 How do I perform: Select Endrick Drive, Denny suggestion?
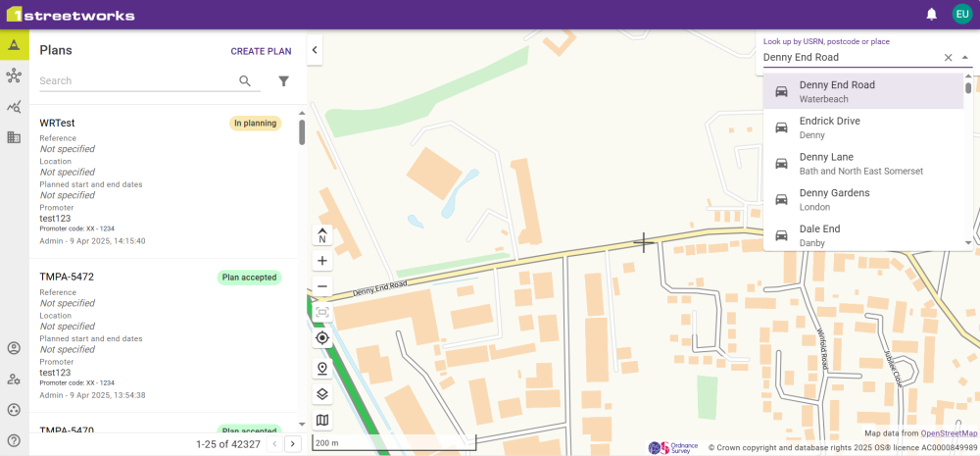863,127
